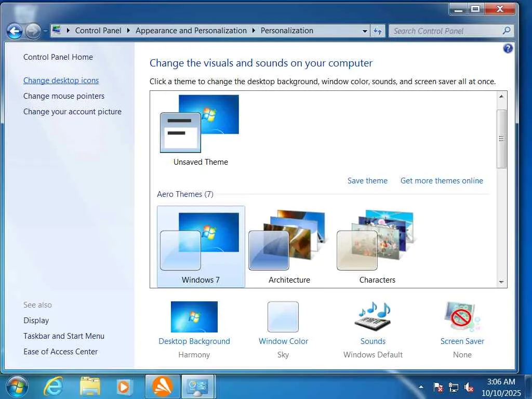532x399 pixels.
Task: Open Change mouse pointers link
Action: coord(64,96)
